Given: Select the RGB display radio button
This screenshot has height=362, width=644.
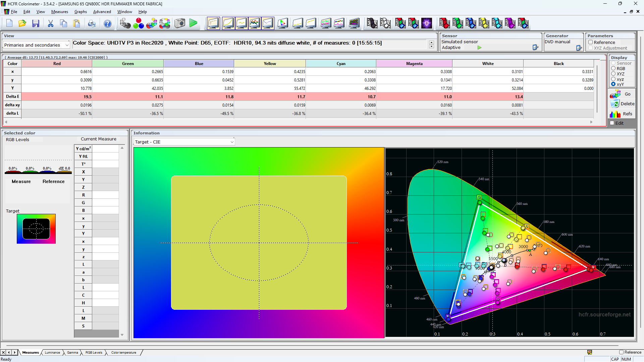Looking at the screenshot, I should click(x=613, y=68).
